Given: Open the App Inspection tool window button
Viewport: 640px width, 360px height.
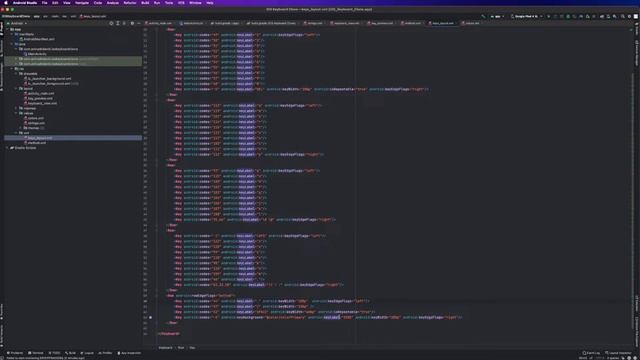Looking at the screenshot, I should [x=129, y=353].
